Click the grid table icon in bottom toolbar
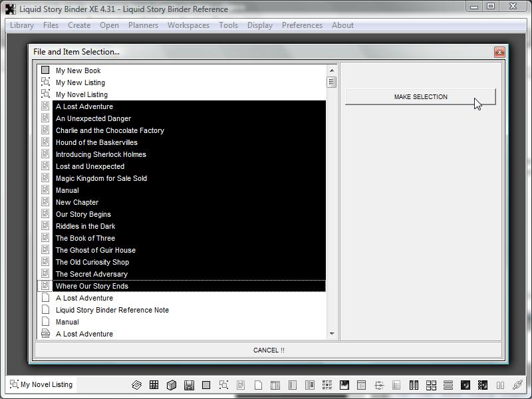This screenshot has height=399, width=532. click(154, 385)
